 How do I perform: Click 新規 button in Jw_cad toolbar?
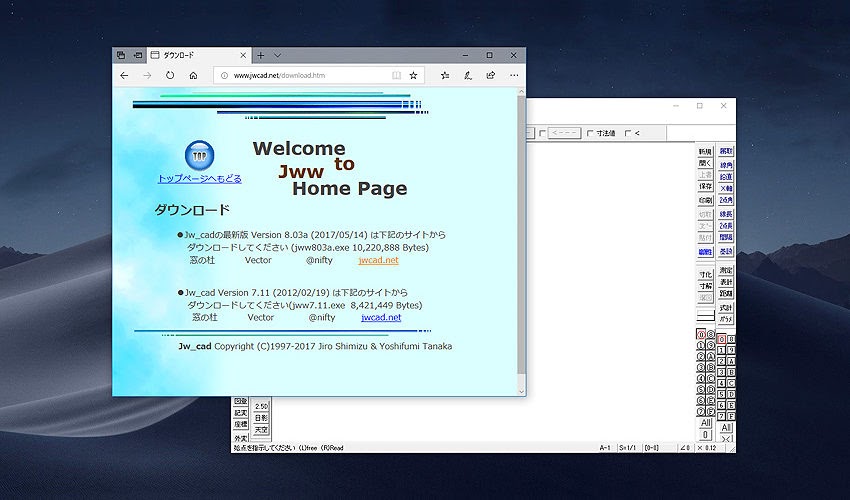[705, 151]
